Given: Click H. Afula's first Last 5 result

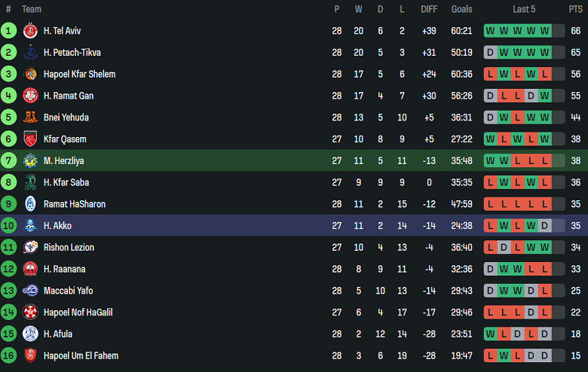Looking at the screenshot, I should [490, 334].
